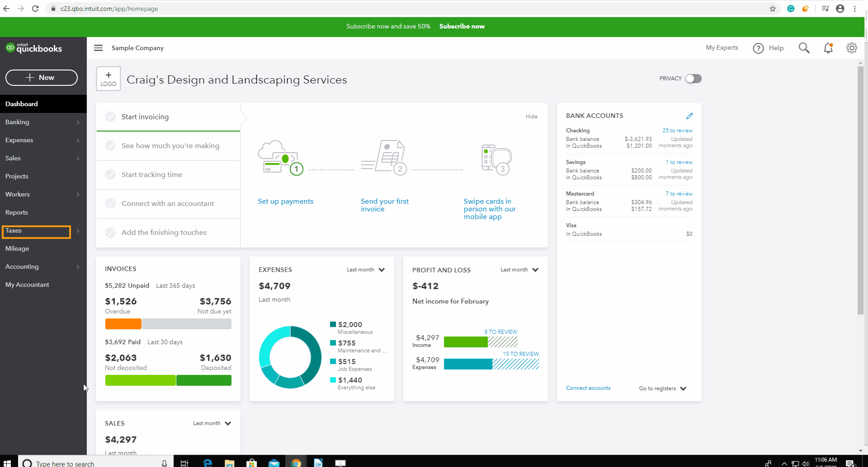This screenshot has height=467, width=868.
Task: Open Mastercard 7 to review link
Action: pyautogui.click(x=679, y=194)
